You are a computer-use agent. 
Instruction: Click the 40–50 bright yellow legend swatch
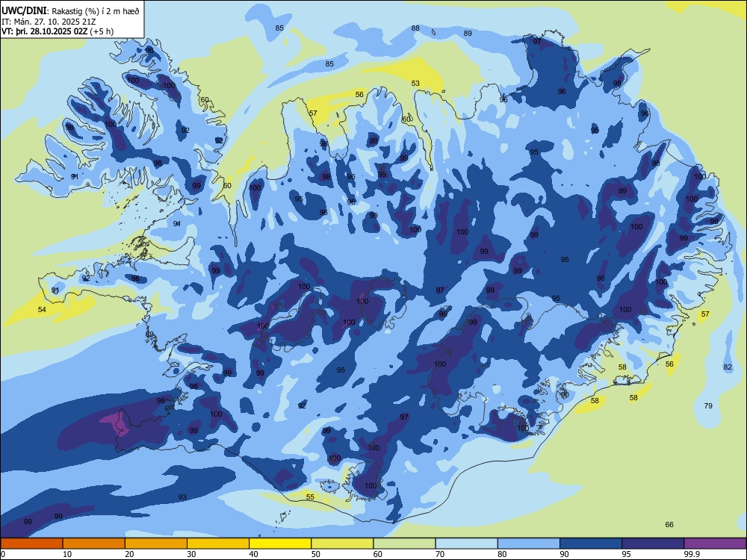[280, 543]
